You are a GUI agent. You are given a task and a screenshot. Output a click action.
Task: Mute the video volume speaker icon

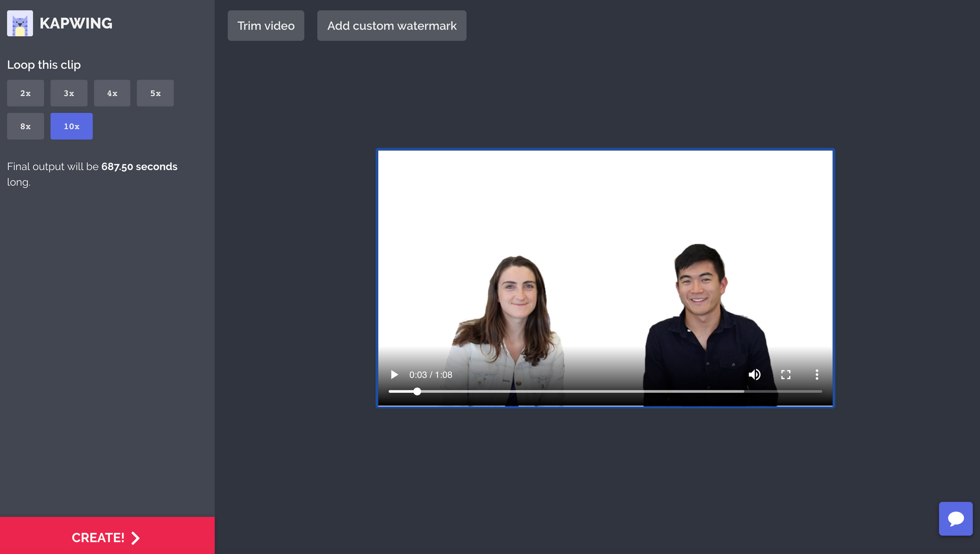coord(755,375)
